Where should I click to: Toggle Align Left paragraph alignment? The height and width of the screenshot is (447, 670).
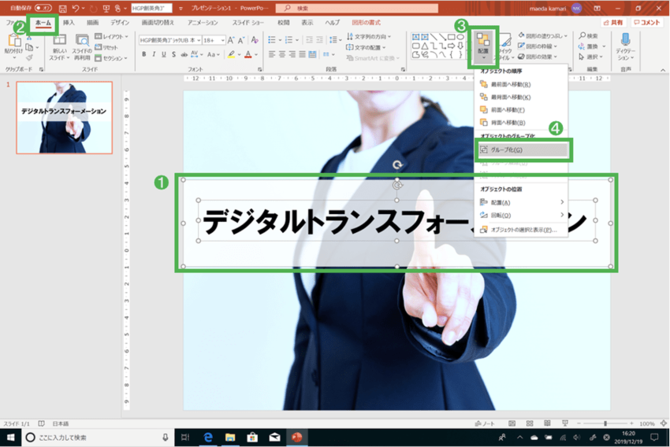tap(272, 54)
